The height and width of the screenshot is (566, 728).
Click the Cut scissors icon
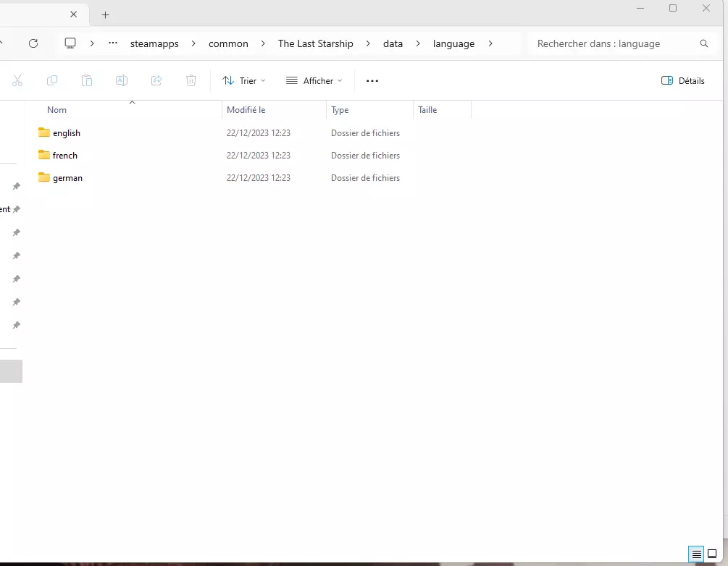(17, 81)
